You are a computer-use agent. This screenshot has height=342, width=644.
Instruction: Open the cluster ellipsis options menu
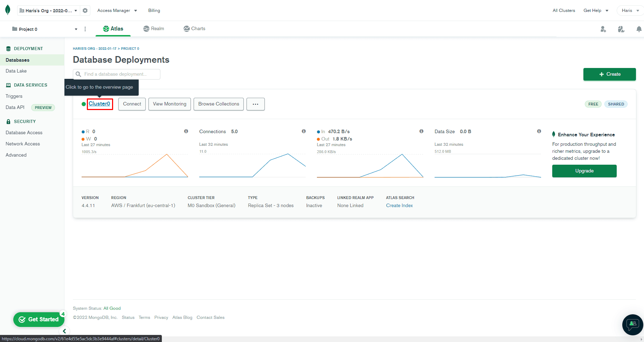(x=256, y=104)
